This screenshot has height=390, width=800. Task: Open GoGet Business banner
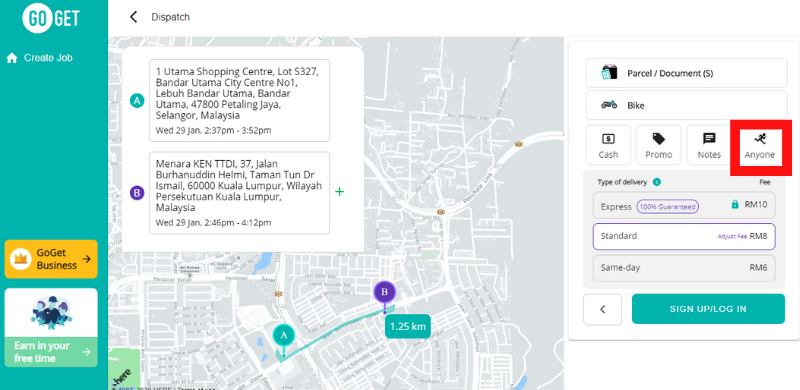51,259
